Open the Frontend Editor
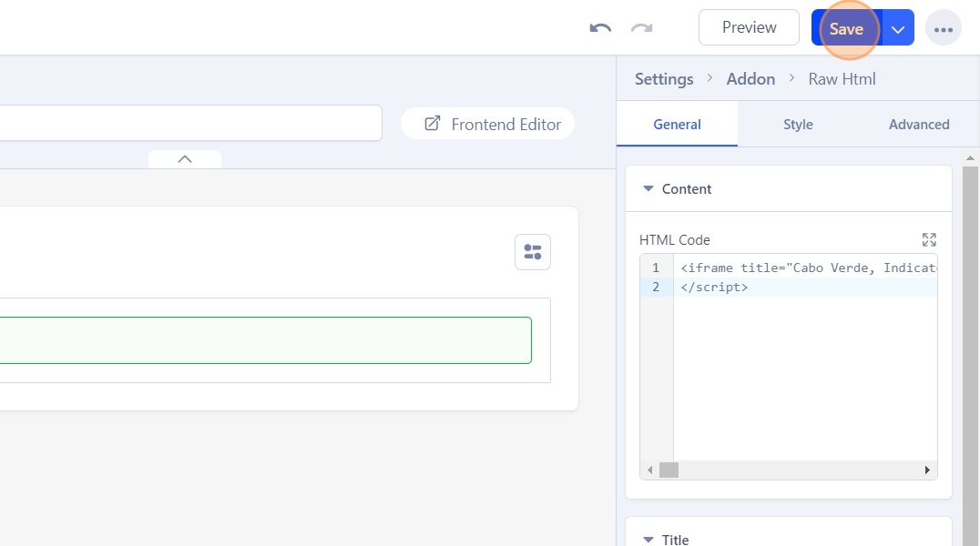This screenshot has height=546, width=980. [487, 125]
